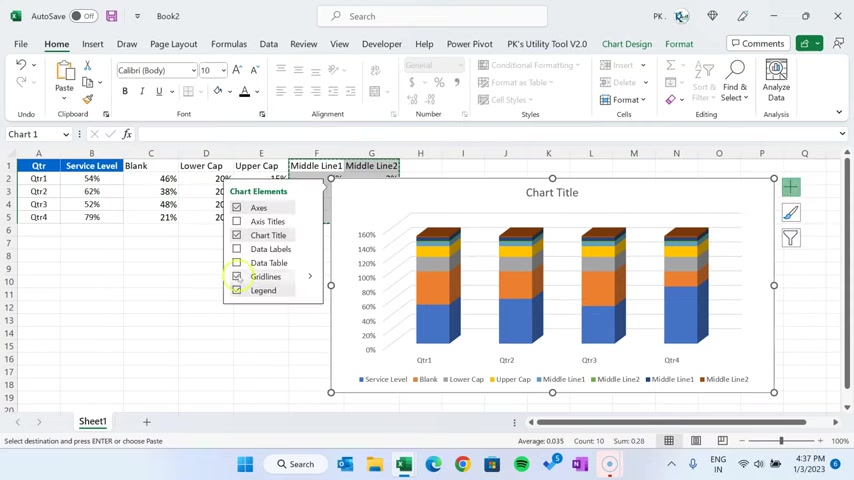Click Windows taskbar Search button
Image resolution: width=854 pixels, height=480 pixels.
pyautogui.click(x=296, y=464)
